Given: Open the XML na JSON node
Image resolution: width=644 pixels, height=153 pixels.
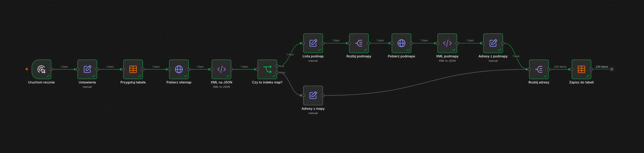Looking at the screenshot, I should [x=221, y=69].
